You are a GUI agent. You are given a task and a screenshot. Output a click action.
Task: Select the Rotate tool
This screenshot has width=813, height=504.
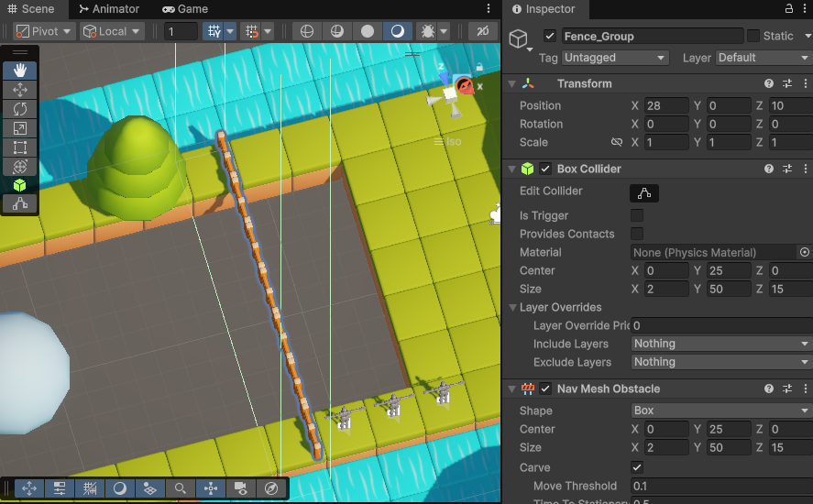click(20, 109)
